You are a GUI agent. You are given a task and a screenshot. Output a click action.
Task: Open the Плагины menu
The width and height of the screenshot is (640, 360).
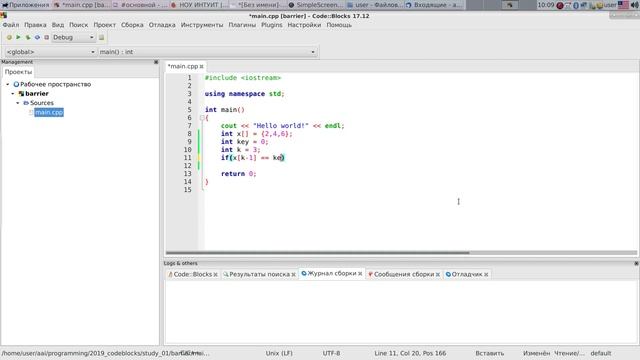click(242, 25)
